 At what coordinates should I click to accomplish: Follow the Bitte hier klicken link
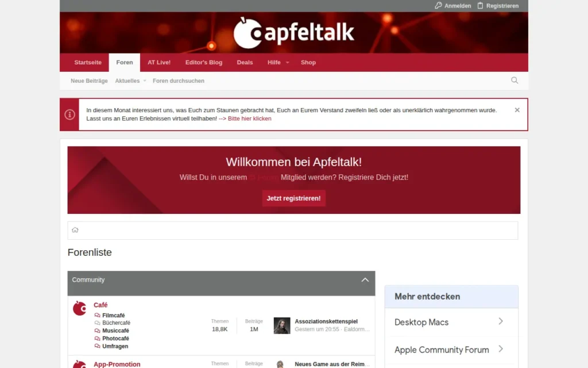(x=249, y=118)
